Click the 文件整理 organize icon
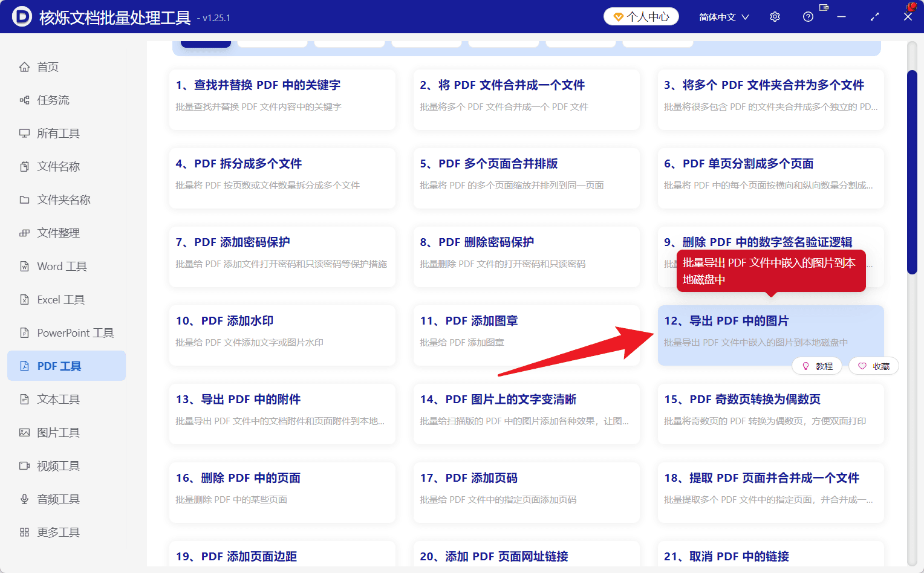This screenshot has height=573, width=924. (x=24, y=233)
